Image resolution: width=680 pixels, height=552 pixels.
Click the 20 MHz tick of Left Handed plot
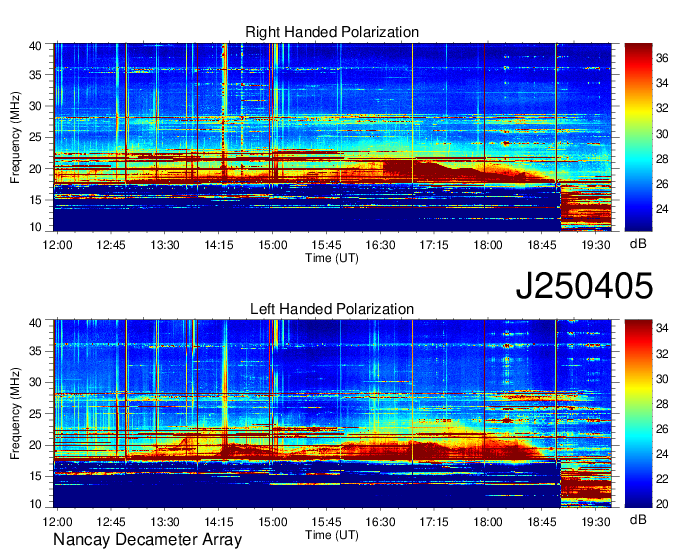(36, 445)
